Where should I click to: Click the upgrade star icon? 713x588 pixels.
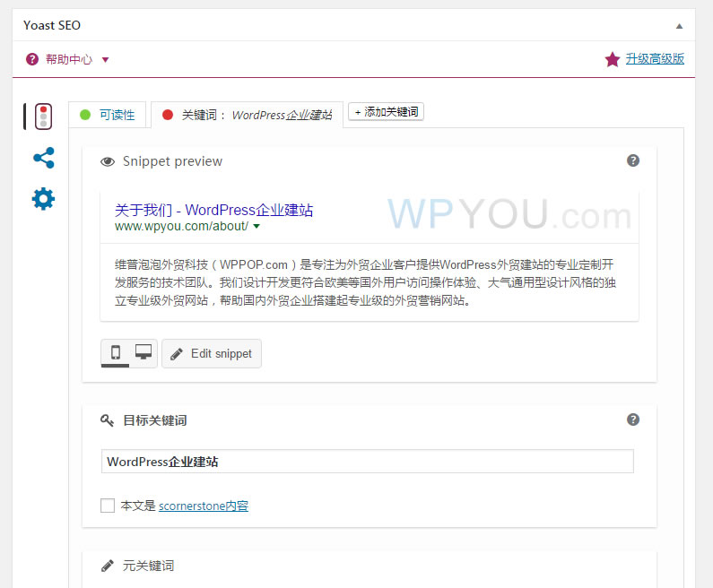pos(612,59)
